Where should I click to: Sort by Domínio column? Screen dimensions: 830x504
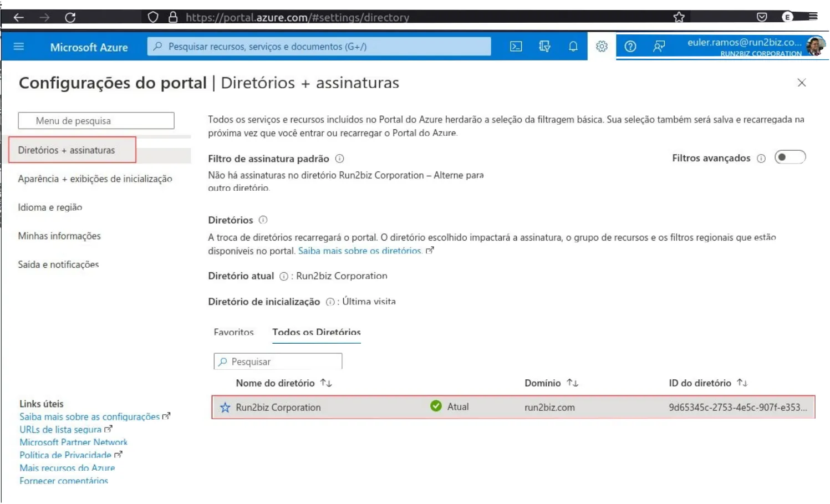pos(551,383)
